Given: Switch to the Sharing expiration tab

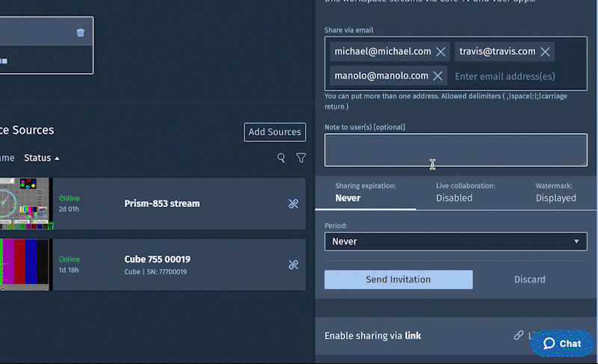Looking at the screenshot, I should 366,192.
